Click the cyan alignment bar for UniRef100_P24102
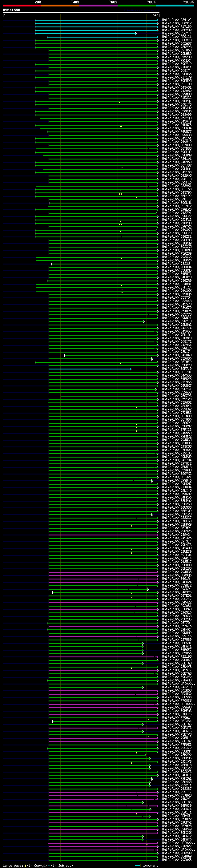Image resolution: width=197 pixels, height=868 pixels. 97,20
